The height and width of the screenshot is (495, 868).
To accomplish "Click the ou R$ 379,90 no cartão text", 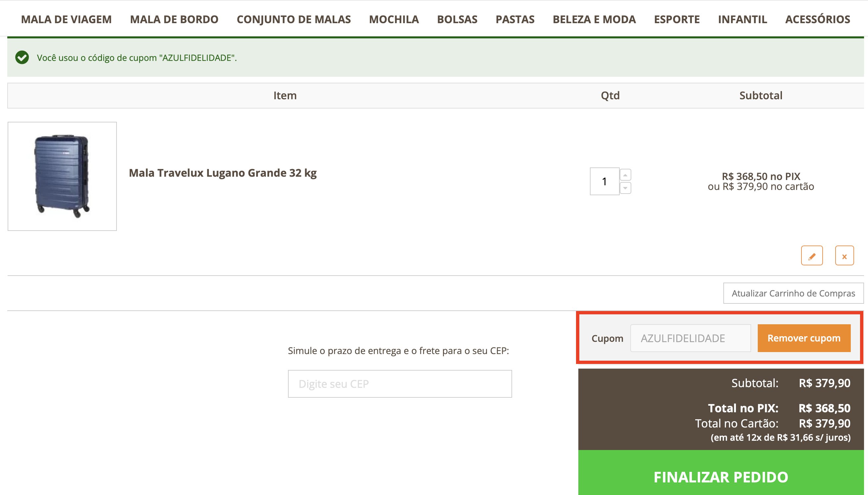I will coord(761,187).
